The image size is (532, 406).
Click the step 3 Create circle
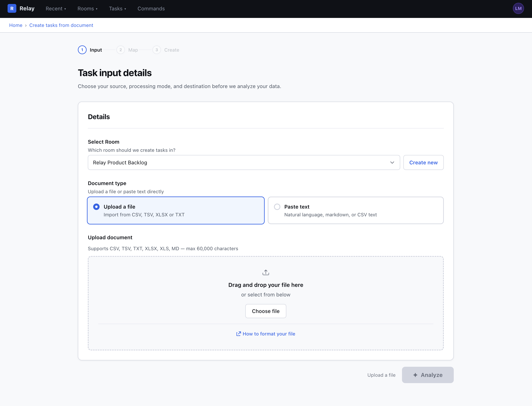(157, 50)
